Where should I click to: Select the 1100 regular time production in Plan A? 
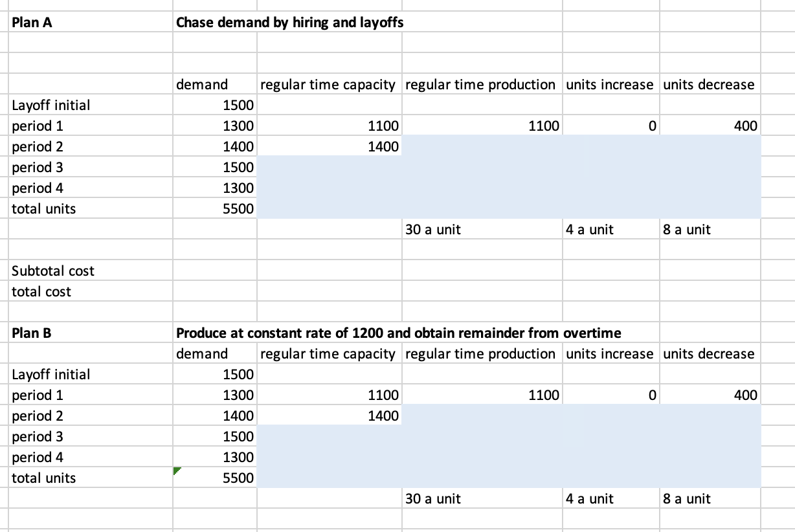544,126
